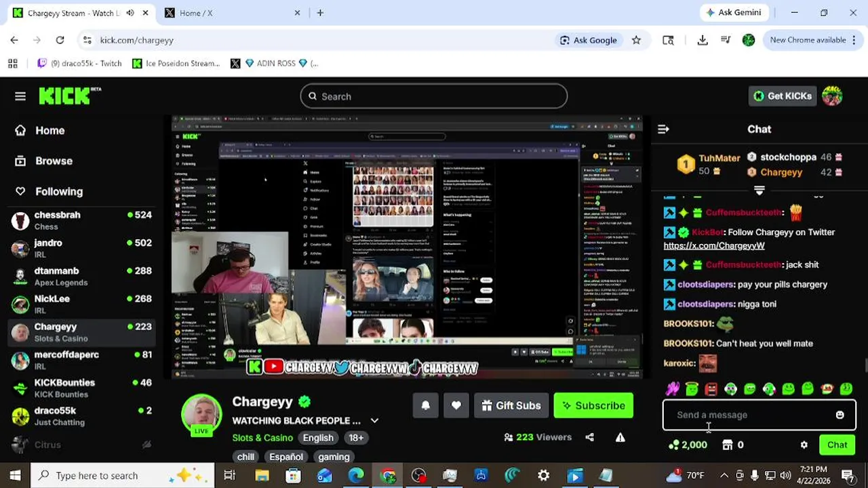Select Chargeyy channel in sidebar

tap(81, 332)
